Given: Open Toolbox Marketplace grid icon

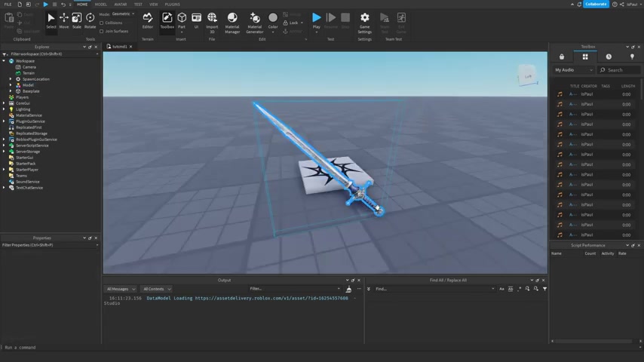Looking at the screenshot, I should click(x=585, y=57).
